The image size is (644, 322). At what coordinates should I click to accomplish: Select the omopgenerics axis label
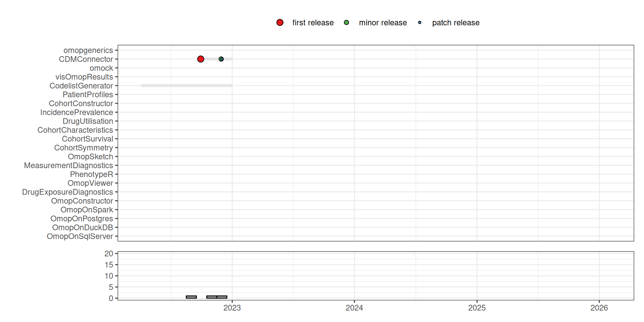pos(88,50)
